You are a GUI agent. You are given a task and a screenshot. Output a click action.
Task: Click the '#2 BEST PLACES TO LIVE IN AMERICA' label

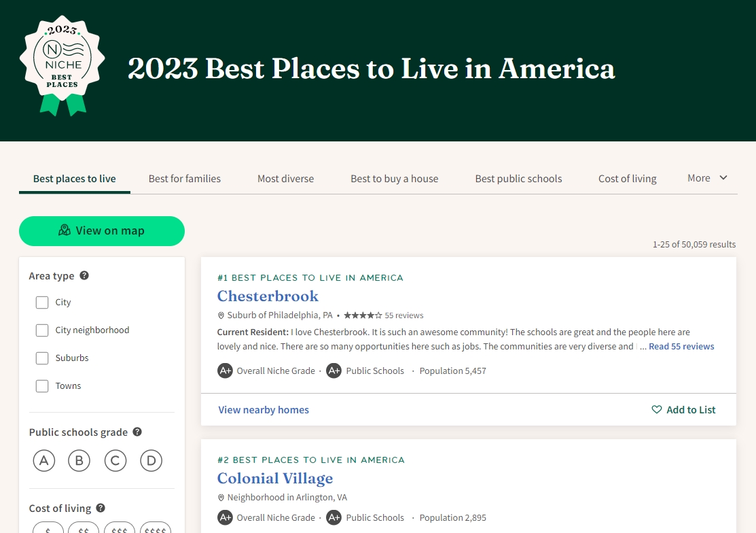pos(311,460)
